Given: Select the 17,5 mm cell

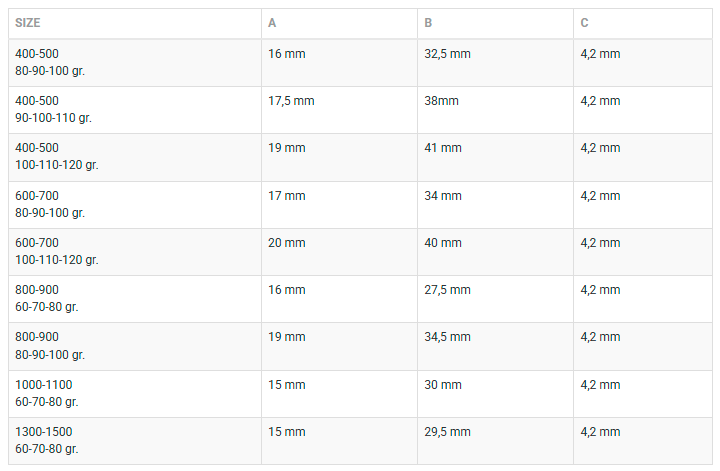Looking at the screenshot, I should 291,101.
